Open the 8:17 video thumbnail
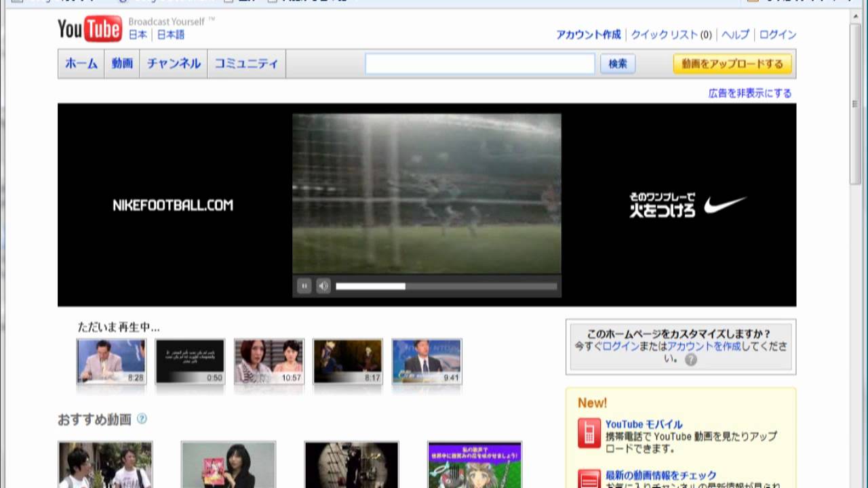The width and height of the screenshot is (868, 488). (x=348, y=362)
